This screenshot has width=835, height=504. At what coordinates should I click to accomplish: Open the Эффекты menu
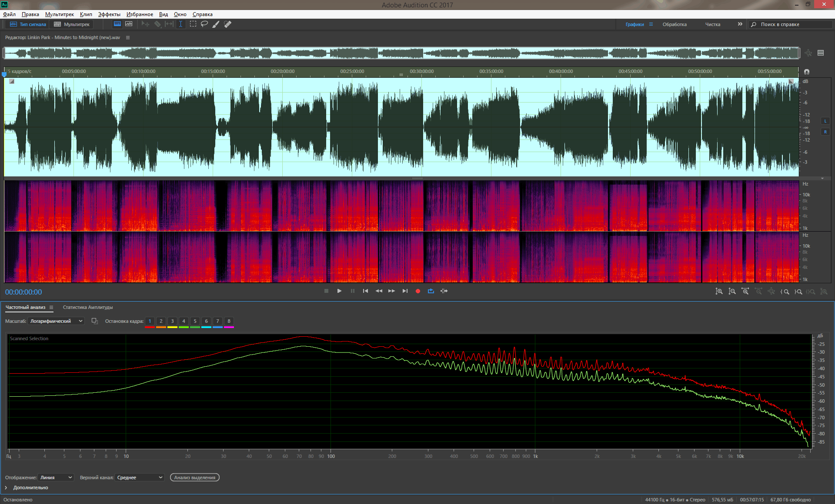pos(109,14)
